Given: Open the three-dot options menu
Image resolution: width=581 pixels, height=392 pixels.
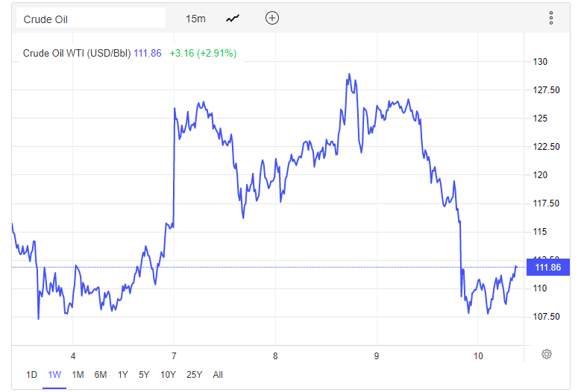Looking at the screenshot, I should click(551, 19).
